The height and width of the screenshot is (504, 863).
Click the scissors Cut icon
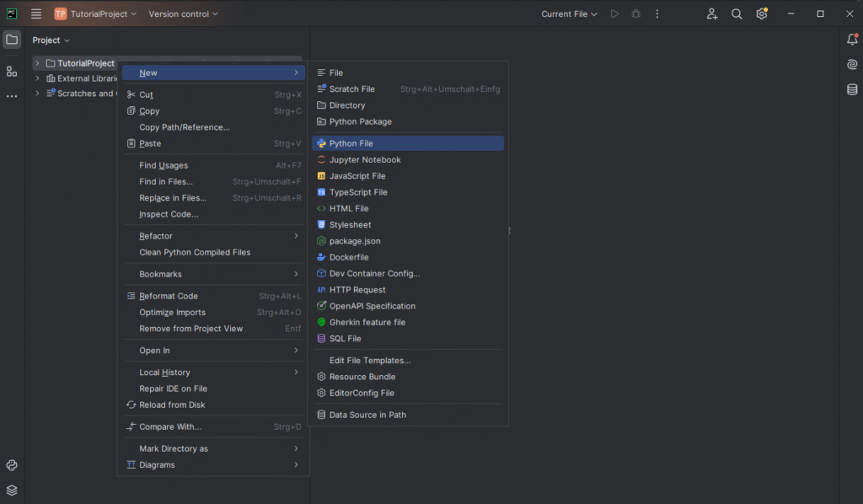point(131,94)
